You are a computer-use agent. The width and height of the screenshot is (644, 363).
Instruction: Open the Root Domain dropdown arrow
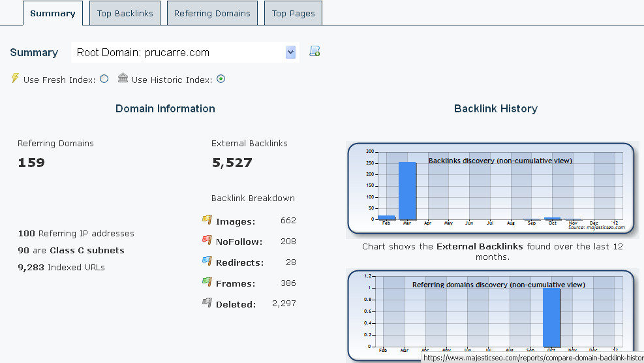tap(290, 53)
